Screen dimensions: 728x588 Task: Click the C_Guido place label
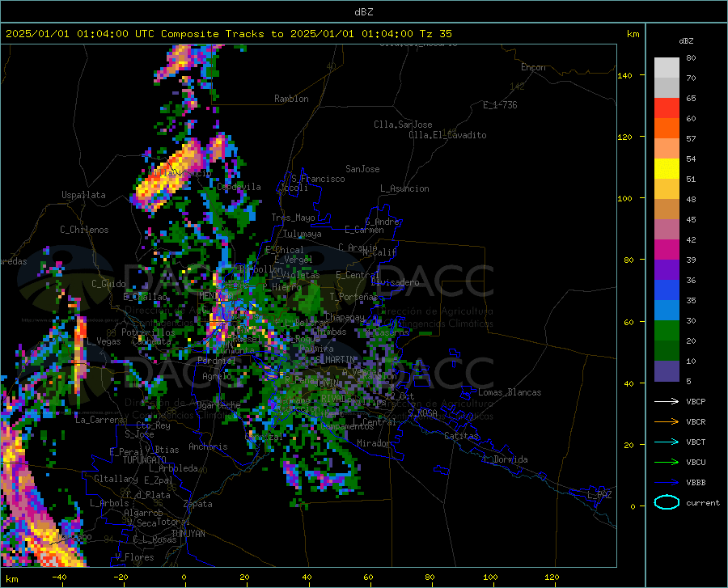(x=108, y=284)
